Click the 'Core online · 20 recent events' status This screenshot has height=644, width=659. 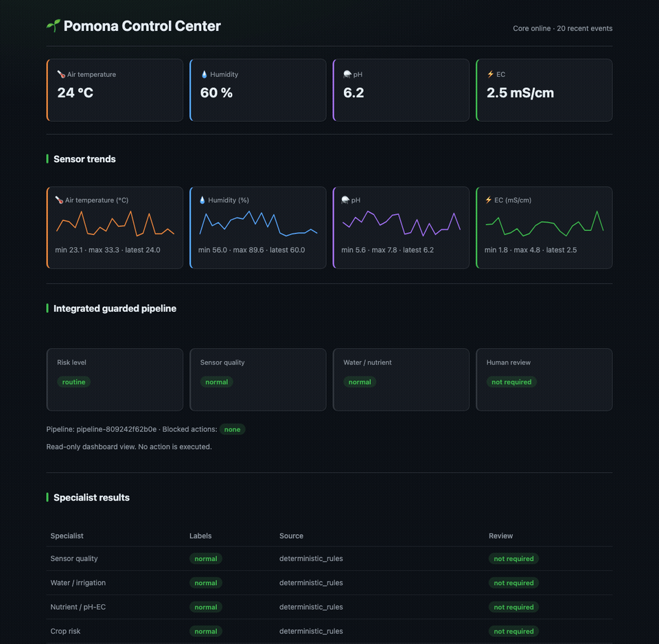coord(562,28)
